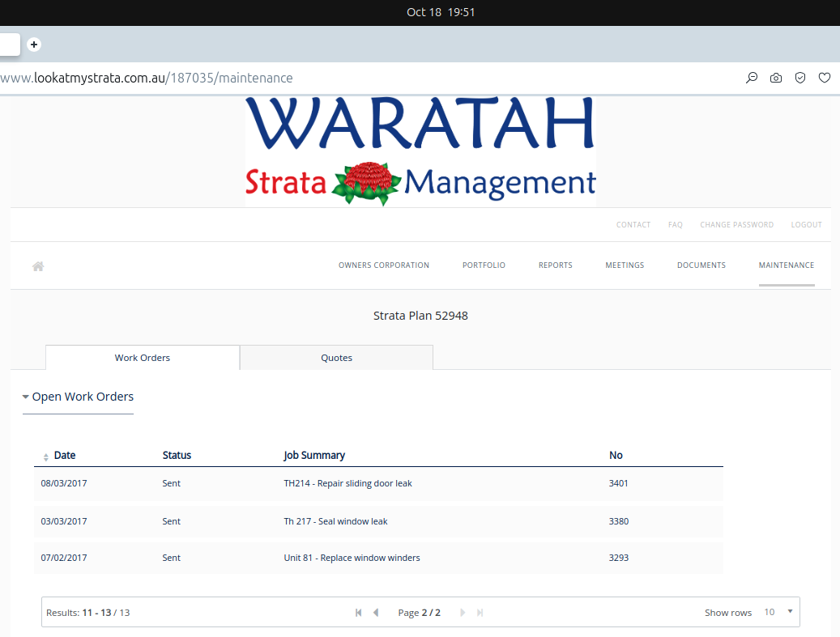Viewport: 840px width, 637px height.
Task: Click the Contact link
Action: tap(633, 225)
